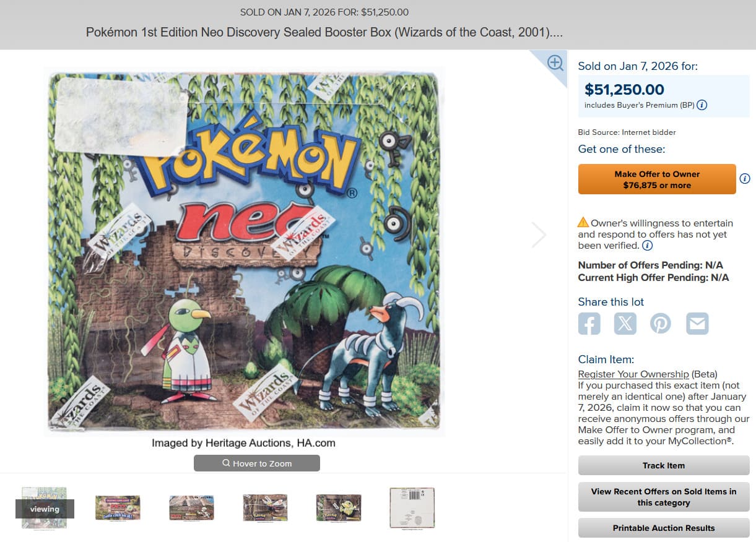The height and width of the screenshot is (542, 756).
Task: Share this lot via email icon
Action: [697, 324]
